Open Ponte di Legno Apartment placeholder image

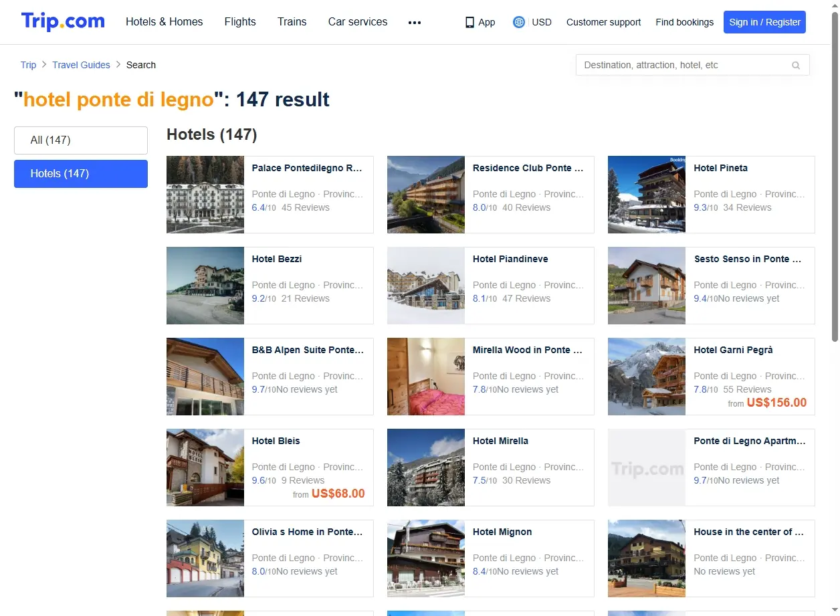[647, 468]
